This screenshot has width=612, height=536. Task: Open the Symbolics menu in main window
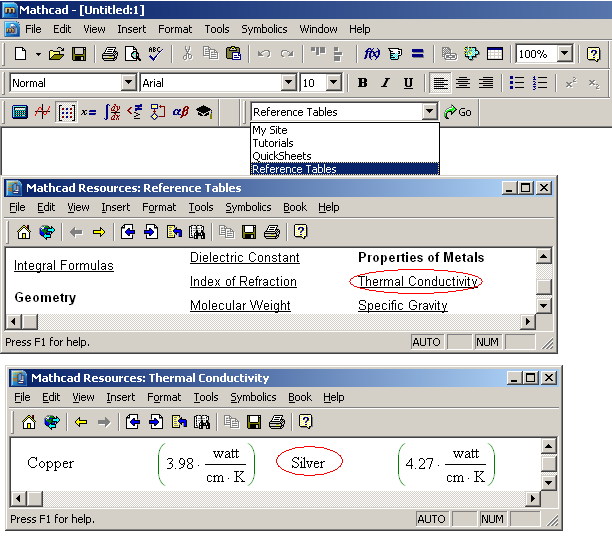coord(264,29)
